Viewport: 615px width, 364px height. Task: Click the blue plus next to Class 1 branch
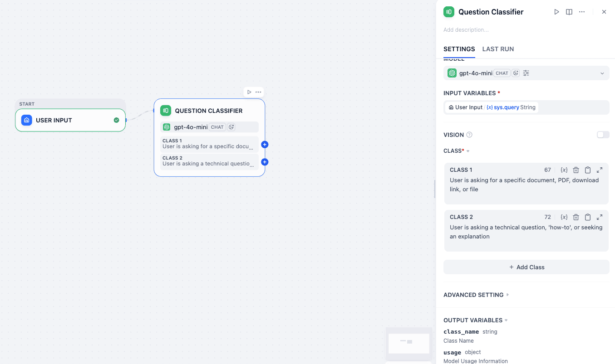tap(264, 144)
